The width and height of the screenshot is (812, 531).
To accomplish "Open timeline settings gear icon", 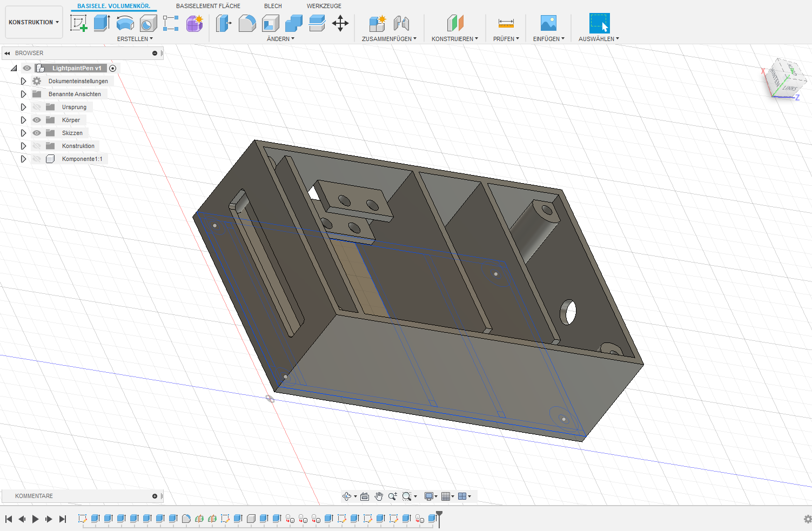I will tap(807, 519).
